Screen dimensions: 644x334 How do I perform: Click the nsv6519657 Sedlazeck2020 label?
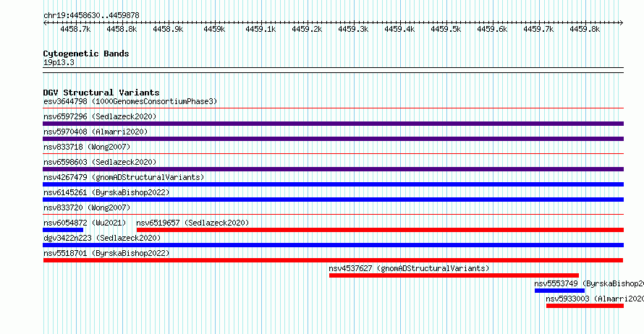tap(192, 223)
